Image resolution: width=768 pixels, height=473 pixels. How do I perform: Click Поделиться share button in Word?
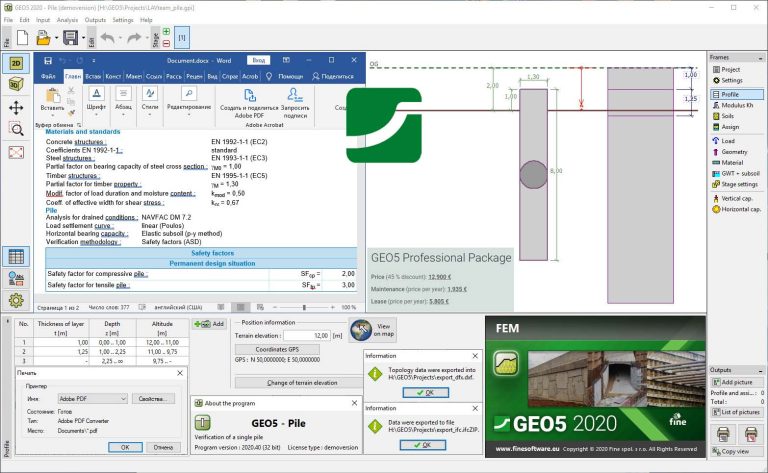pos(333,76)
